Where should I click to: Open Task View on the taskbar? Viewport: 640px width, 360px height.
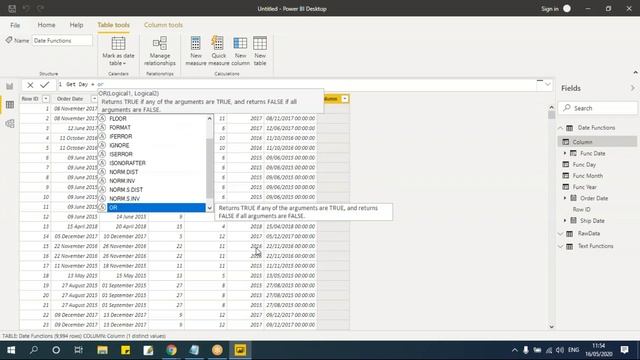(x=78, y=350)
